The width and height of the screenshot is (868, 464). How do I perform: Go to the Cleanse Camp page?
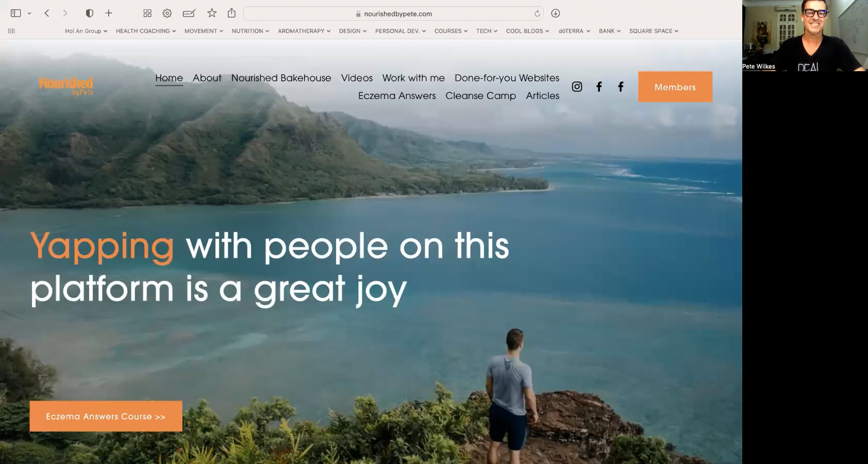click(480, 95)
